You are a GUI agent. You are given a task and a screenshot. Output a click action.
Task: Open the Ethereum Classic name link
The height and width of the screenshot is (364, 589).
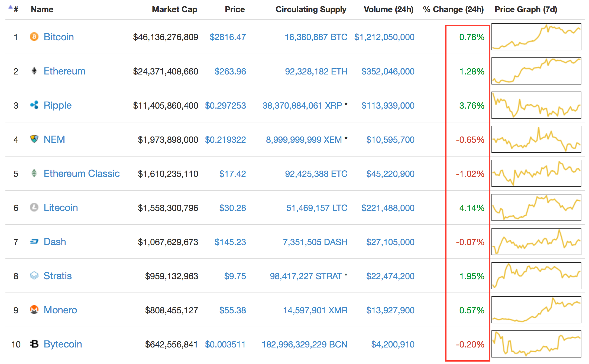(x=82, y=174)
